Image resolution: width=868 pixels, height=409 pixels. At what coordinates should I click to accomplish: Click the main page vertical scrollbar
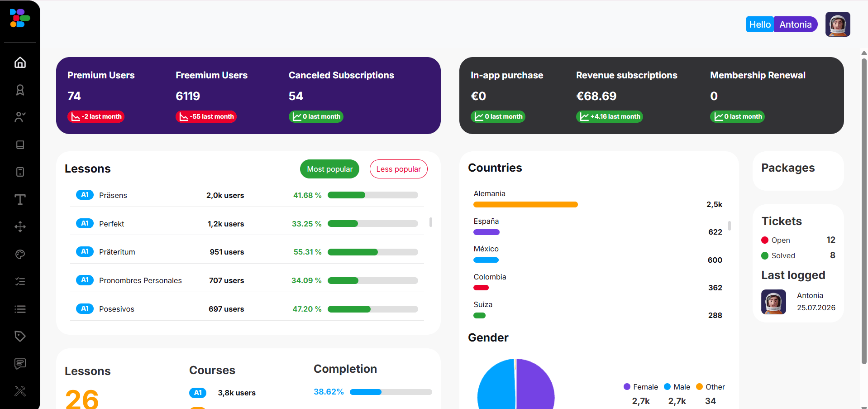pyautogui.click(x=864, y=211)
